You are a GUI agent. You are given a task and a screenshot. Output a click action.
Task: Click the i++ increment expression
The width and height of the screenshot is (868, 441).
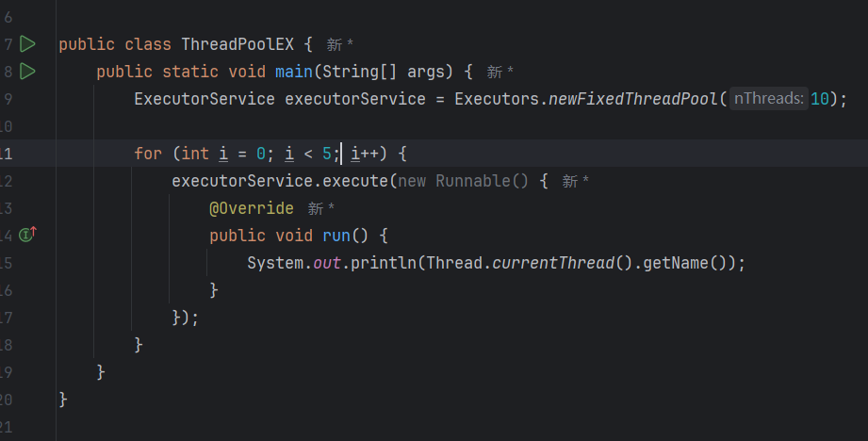[x=365, y=154]
